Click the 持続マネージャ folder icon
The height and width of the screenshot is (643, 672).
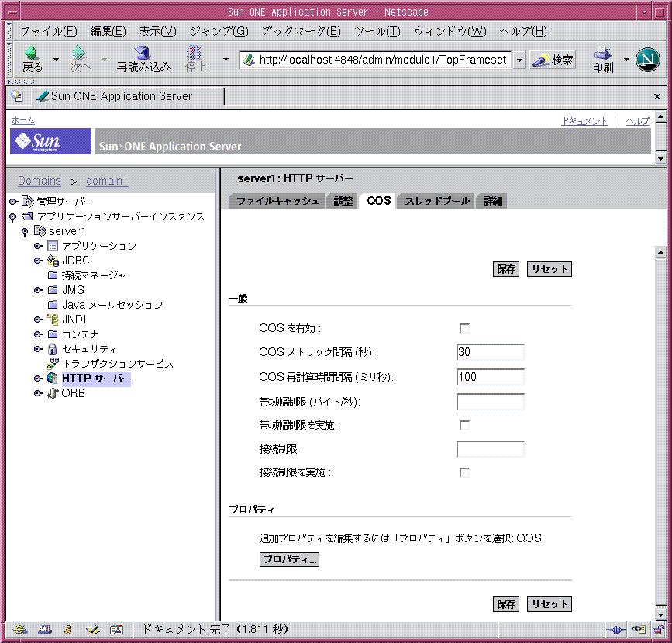point(53,275)
